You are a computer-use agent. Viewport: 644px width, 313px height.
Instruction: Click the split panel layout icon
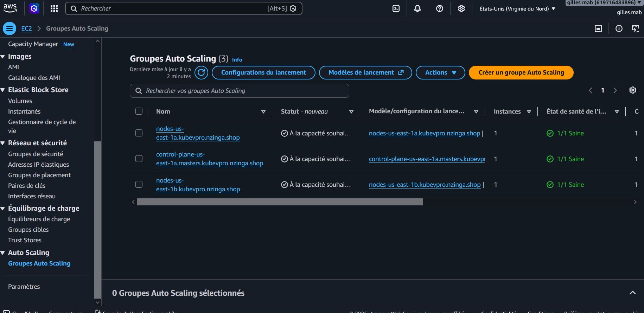[598, 28]
